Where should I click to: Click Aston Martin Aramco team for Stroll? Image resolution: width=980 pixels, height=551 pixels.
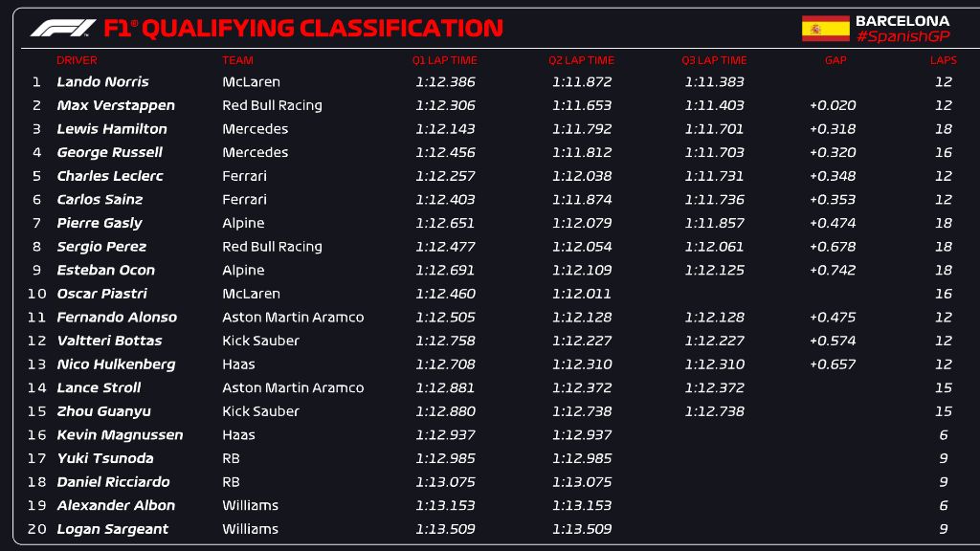[x=293, y=388]
